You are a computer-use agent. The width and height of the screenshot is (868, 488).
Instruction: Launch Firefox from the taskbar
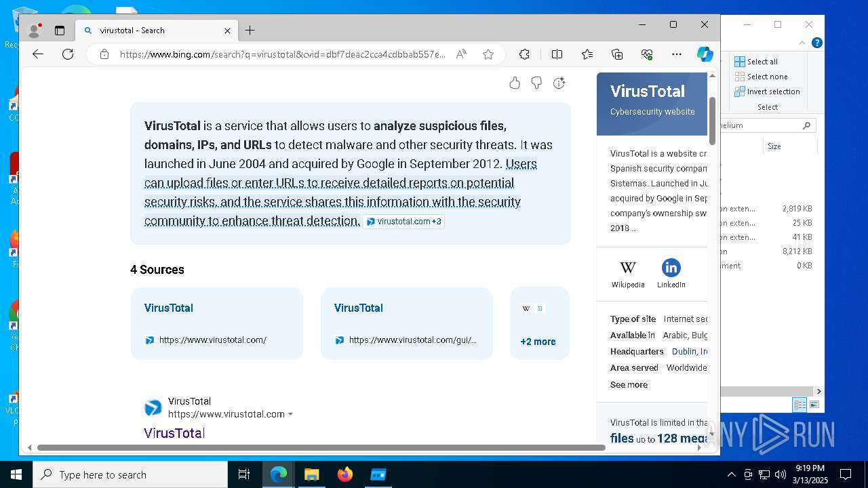click(345, 474)
